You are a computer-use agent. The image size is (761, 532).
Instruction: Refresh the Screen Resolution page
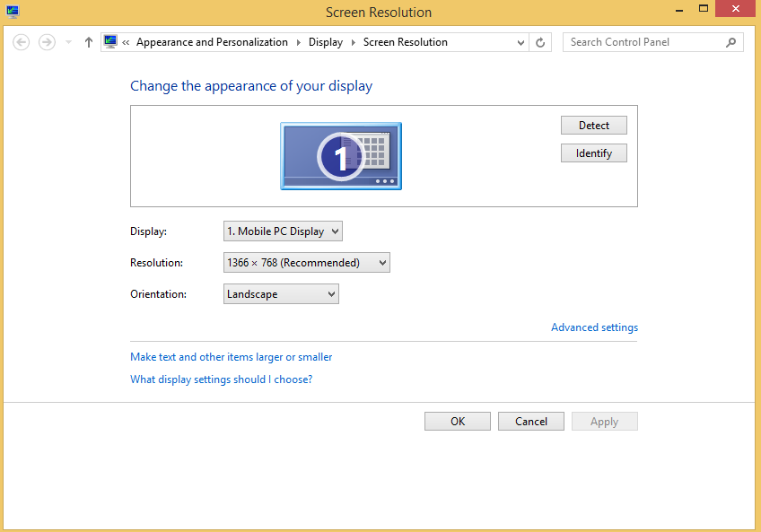point(540,42)
